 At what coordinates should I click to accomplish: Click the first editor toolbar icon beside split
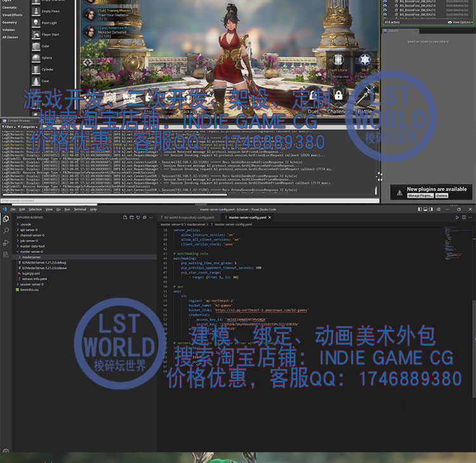[x=457, y=218]
